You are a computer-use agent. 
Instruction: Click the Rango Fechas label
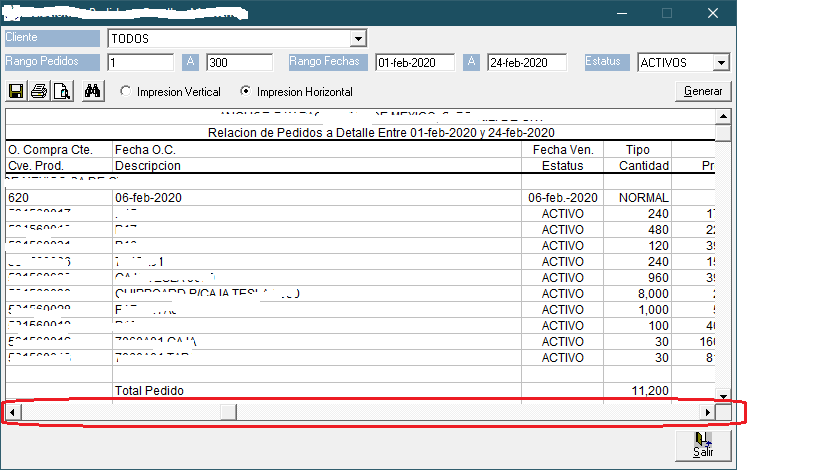[329, 62]
